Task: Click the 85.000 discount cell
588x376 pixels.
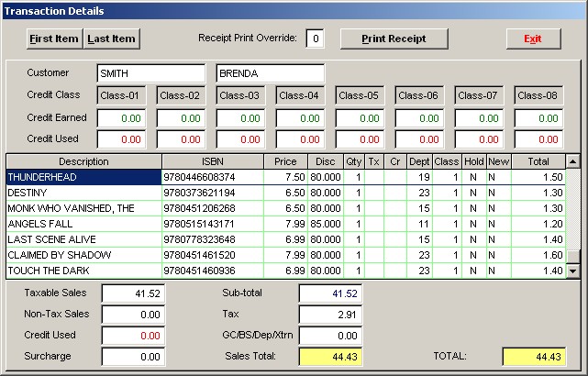Action: point(326,224)
